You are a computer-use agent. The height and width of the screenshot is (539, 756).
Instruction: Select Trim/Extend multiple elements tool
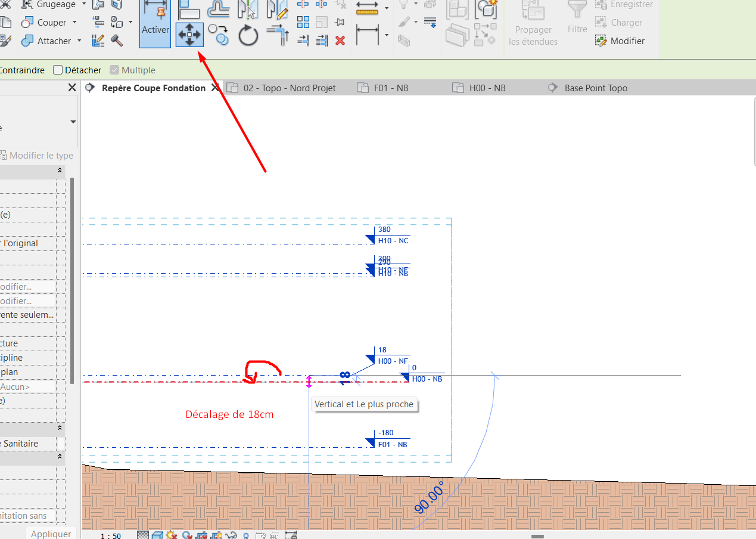(x=322, y=41)
